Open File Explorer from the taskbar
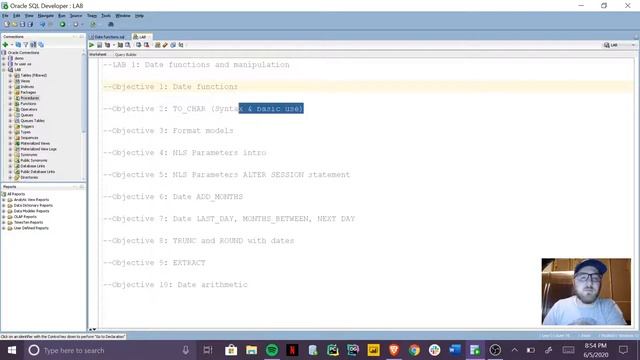 [251, 350]
